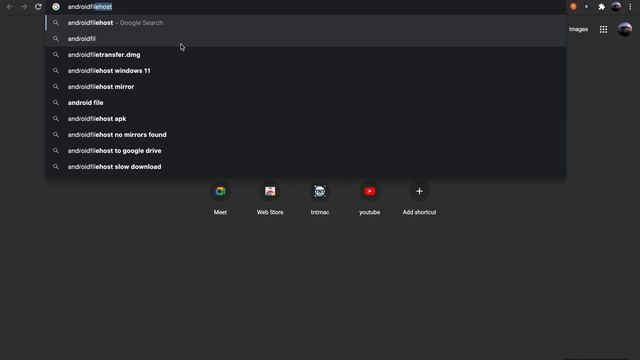Select androidfilehost no mirrors found suggestion
Image resolution: width=640 pixels, height=360 pixels.
[x=305, y=135]
